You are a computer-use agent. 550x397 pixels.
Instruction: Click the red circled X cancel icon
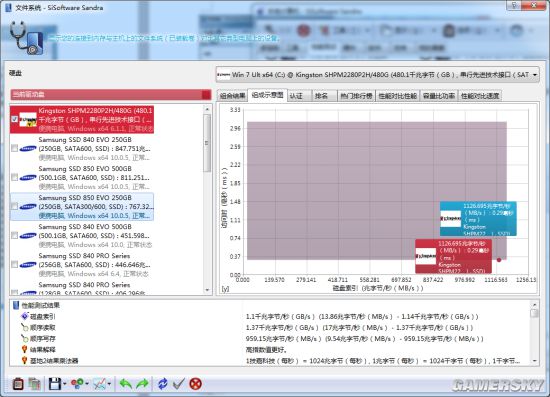(195, 384)
